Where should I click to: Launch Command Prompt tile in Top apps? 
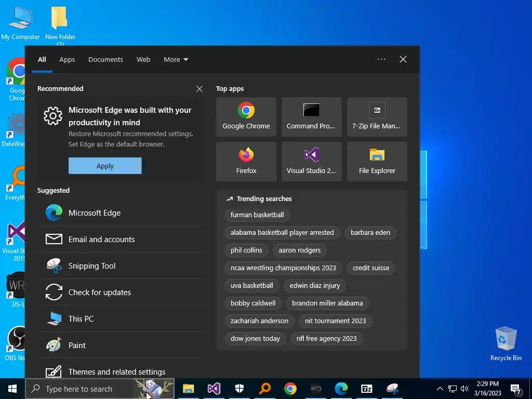click(312, 117)
